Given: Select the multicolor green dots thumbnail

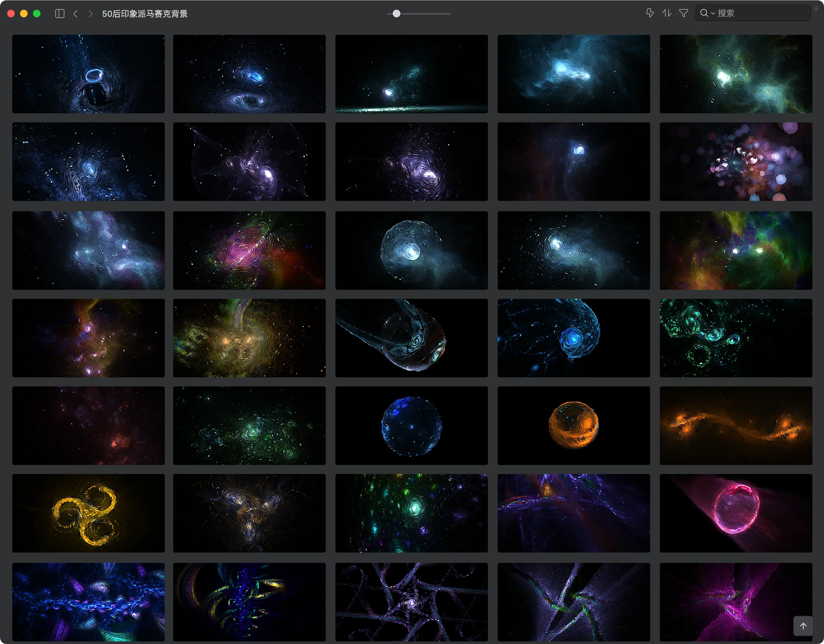Looking at the screenshot, I should coord(411,513).
